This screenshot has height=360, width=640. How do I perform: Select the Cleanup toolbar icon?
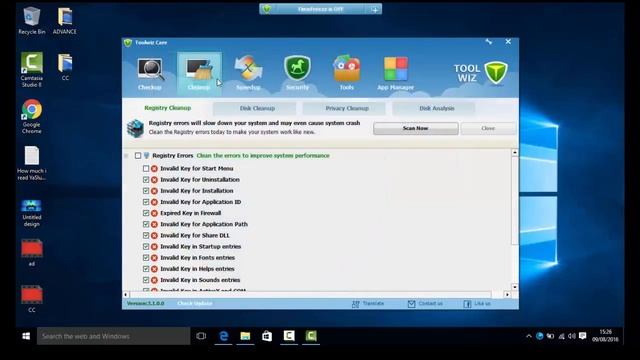(x=199, y=74)
